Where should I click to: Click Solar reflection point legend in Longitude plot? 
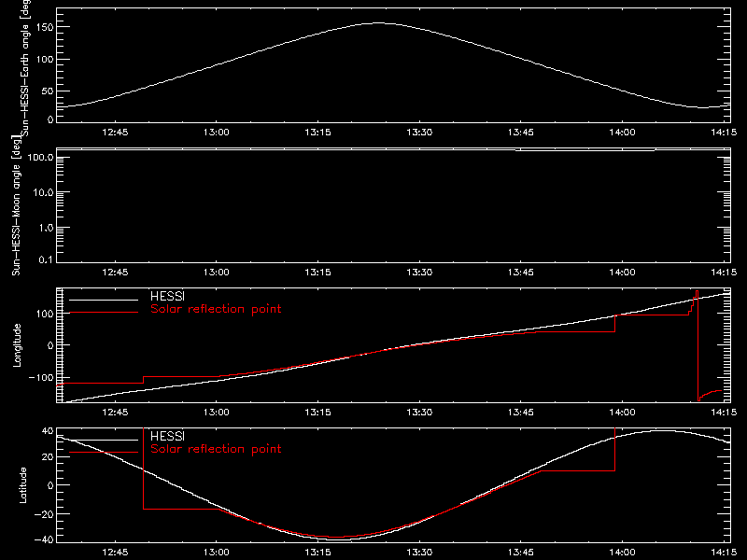coord(216,309)
